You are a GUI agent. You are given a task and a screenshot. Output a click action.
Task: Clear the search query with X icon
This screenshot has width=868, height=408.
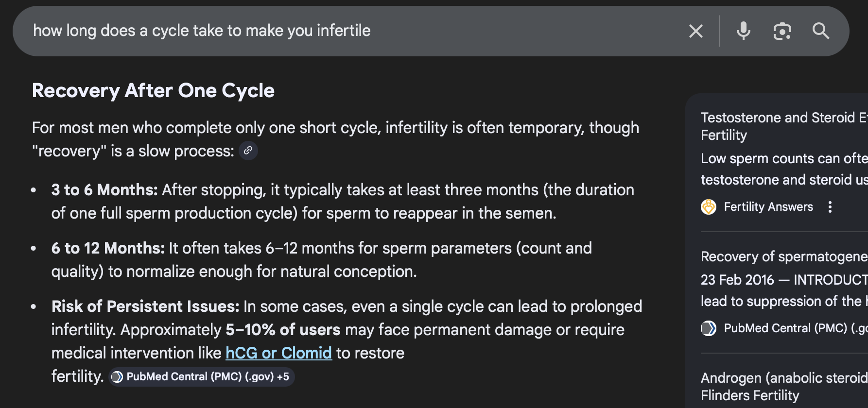(695, 32)
